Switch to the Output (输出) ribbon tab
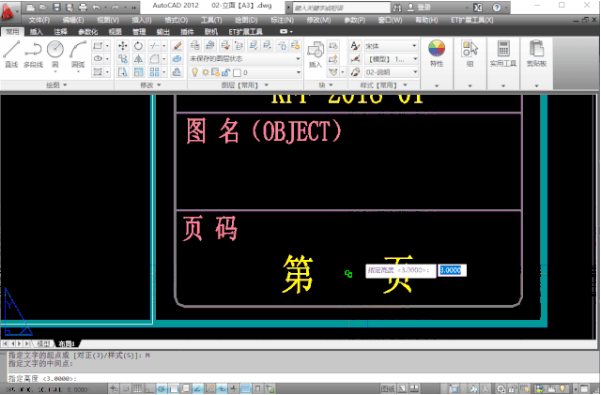This screenshot has width=601, height=395. (x=163, y=32)
